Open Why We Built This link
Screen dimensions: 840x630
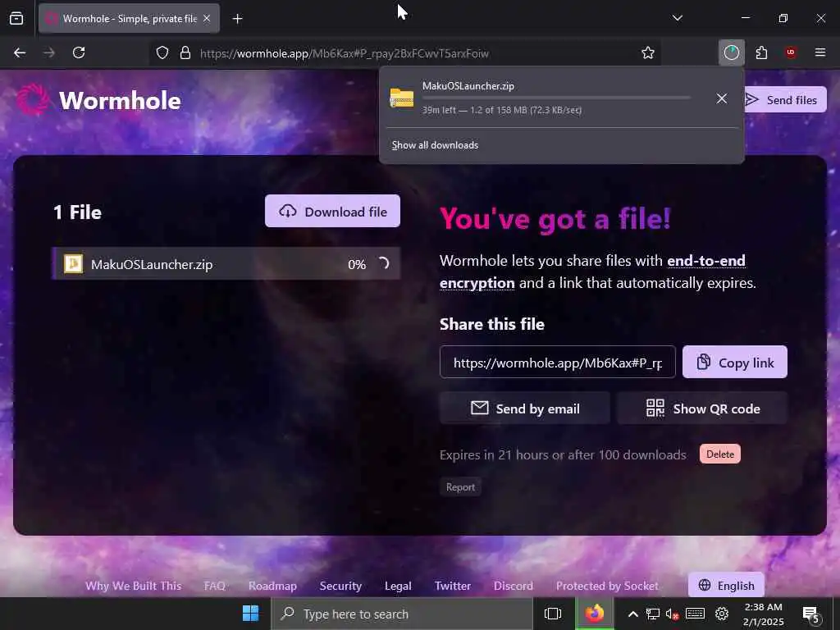tap(134, 586)
